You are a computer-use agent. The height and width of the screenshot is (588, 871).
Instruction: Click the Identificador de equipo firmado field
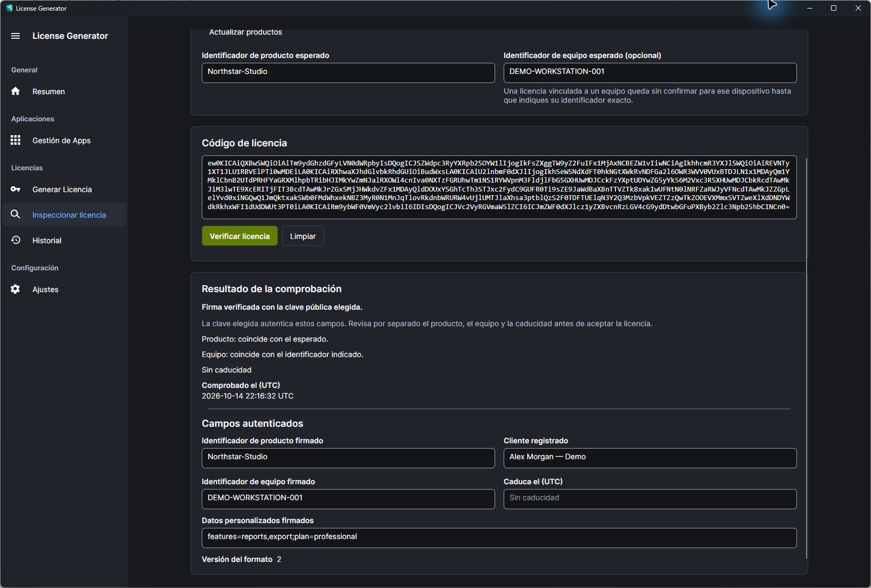point(348,499)
